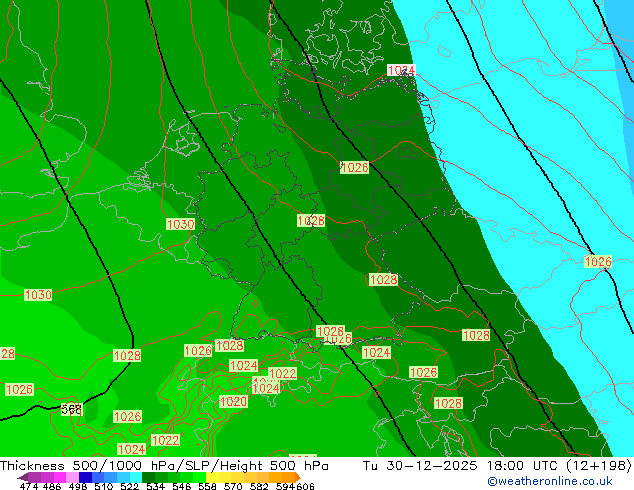The height and width of the screenshot is (490, 634).
Task: Click the cyan legend swatch
Action: [136, 477]
